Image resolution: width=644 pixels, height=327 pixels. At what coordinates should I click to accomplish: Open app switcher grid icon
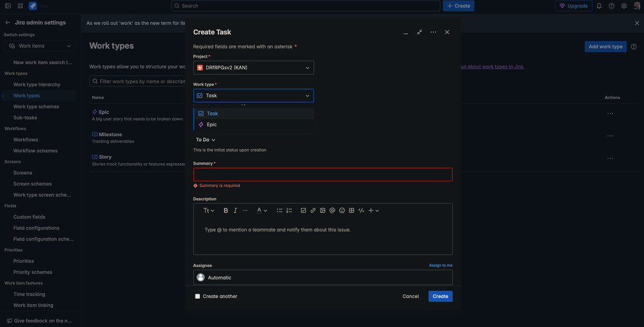pyautogui.click(x=20, y=6)
